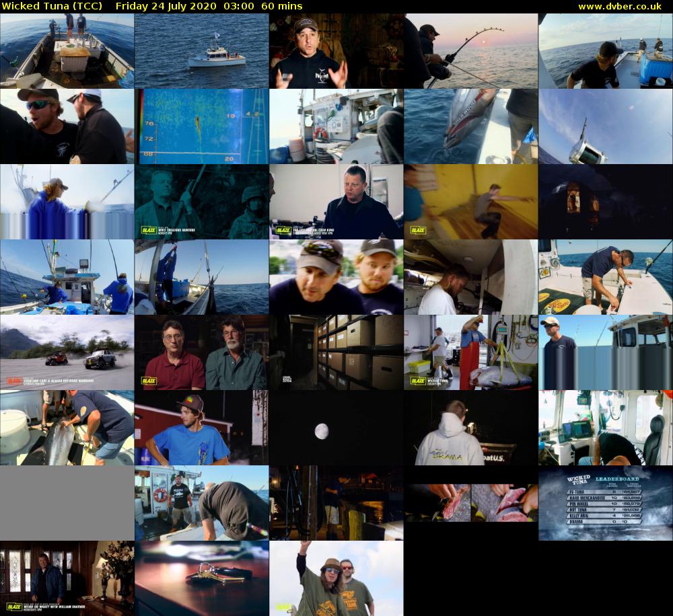Click the Blaze logo on the tuna weighing frame
Viewport: 673px width, 616px height.
(x=418, y=381)
